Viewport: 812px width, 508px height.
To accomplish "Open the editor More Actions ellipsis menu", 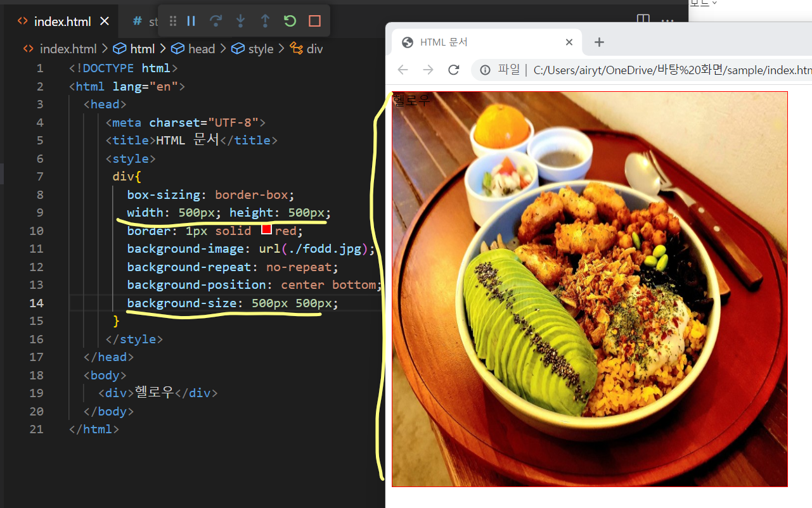I will pos(667,20).
